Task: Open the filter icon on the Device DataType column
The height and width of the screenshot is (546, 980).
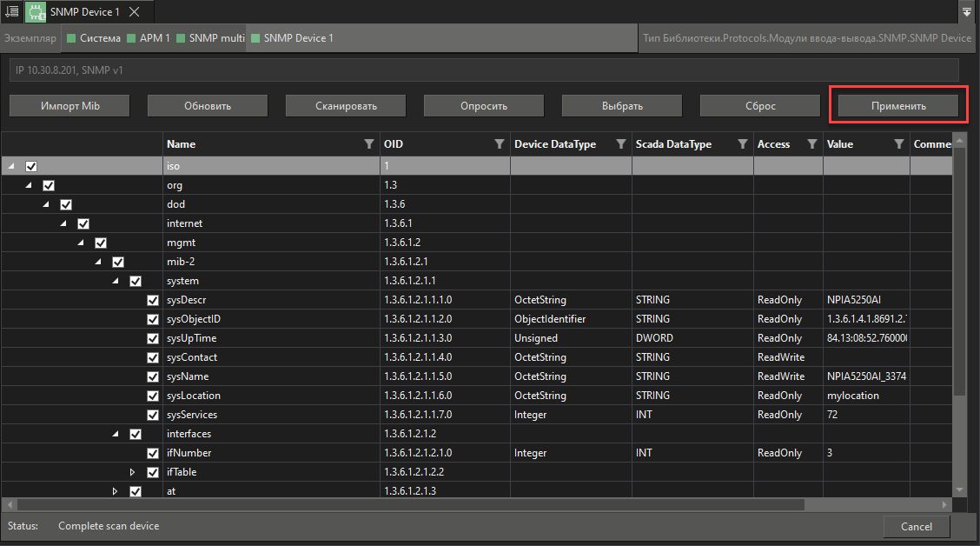Action: tap(619, 143)
